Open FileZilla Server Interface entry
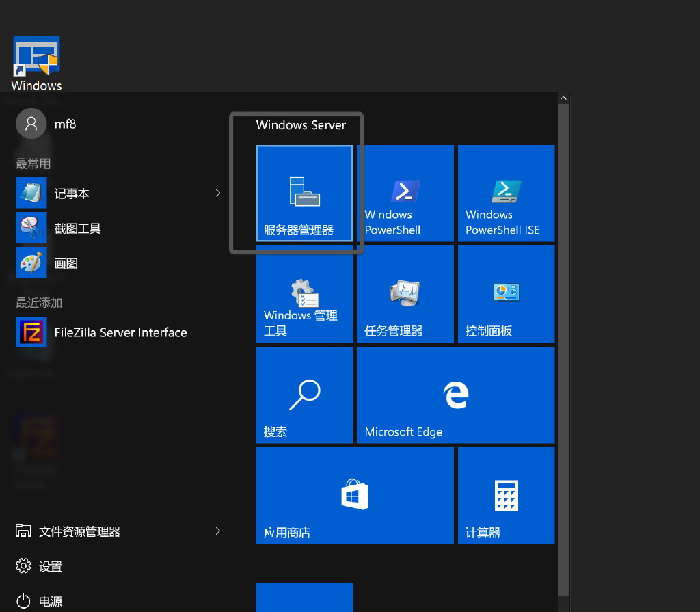 pos(120,333)
